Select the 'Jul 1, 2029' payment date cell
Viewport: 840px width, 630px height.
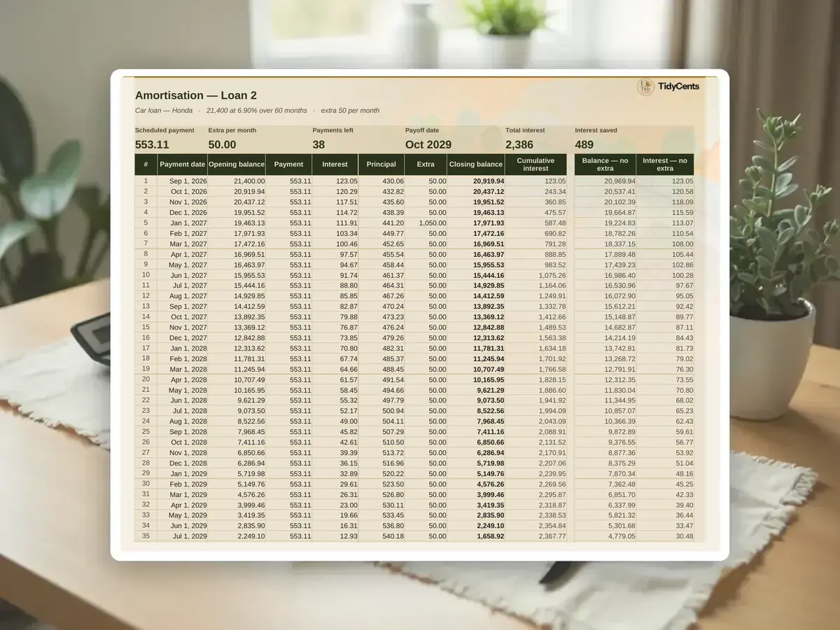(x=182, y=536)
